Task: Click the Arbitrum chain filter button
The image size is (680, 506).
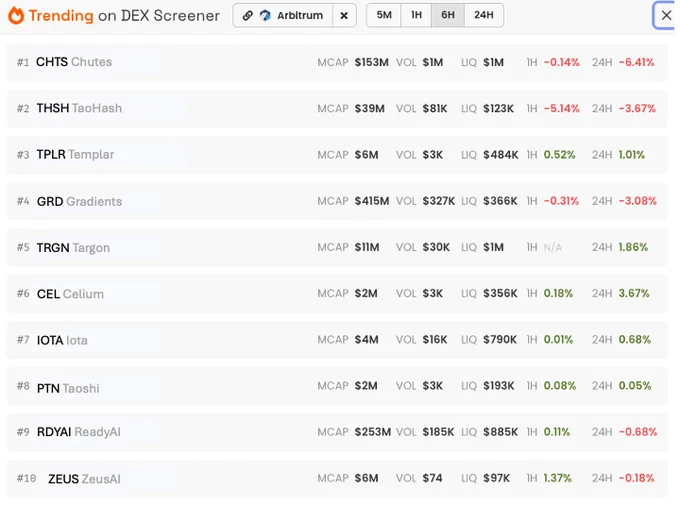Action: pos(283,16)
